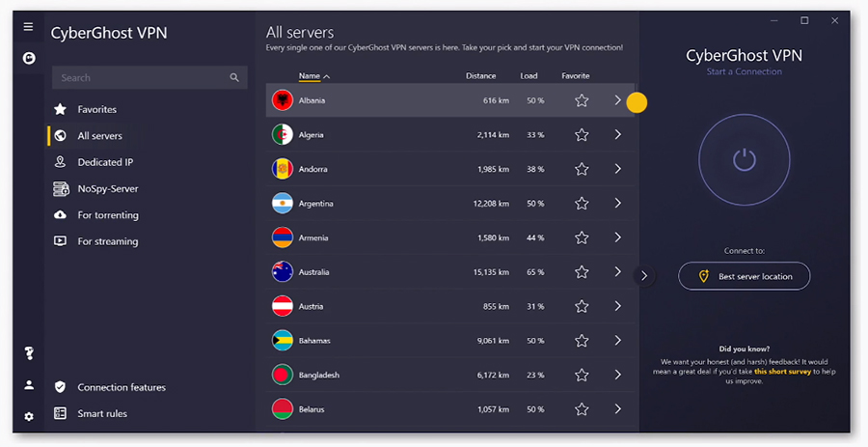The width and height of the screenshot is (868, 447).
Task: Expand the Bahamas server chevron
Action: coord(618,341)
